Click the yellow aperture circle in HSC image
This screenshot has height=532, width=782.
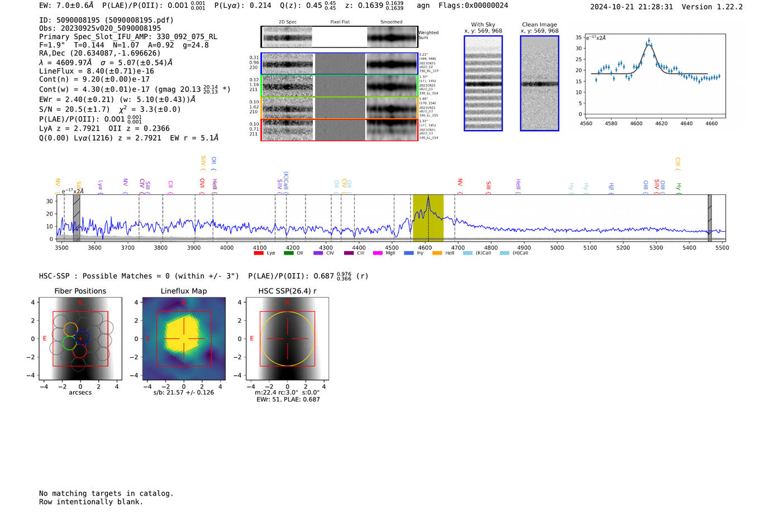pyautogui.click(x=287, y=339)
